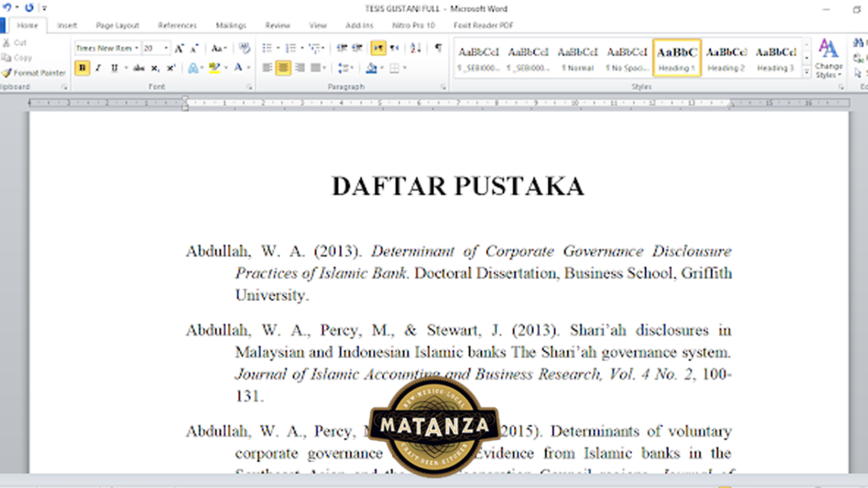This screenshot has width=868, height=488.
Task: Click the Copy command
Action: point(16,58)
